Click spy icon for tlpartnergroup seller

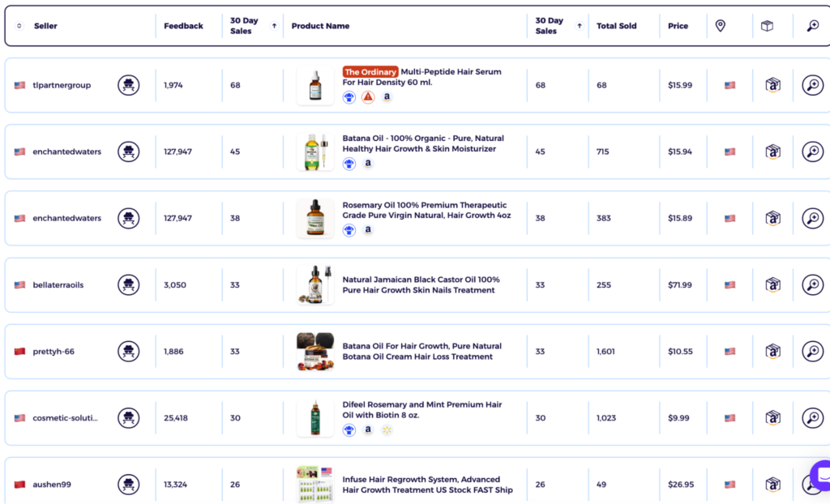click(129, 85)
